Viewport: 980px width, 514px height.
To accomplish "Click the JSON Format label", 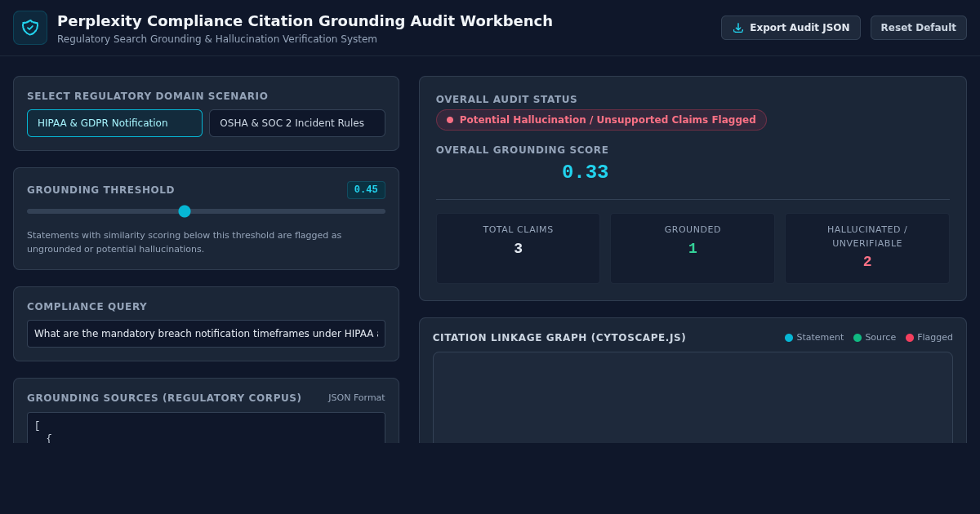I will click(357, 398).
